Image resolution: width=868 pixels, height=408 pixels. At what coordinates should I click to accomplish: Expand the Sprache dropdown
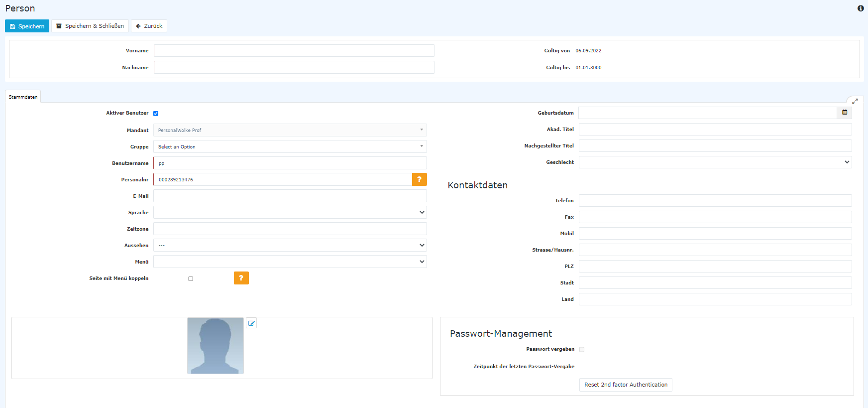tap(290, 212)
